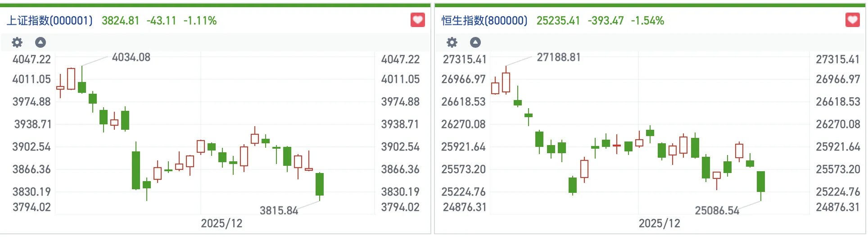Click the last green candle in 上证指数 chart
The height and width of the screenshot is (237, 868).
320,184
